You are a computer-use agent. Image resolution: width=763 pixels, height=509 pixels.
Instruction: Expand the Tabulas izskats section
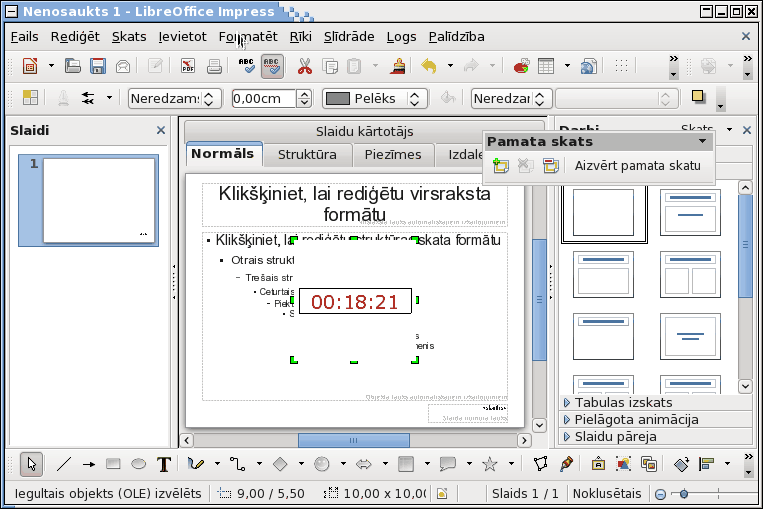(654, 403)
